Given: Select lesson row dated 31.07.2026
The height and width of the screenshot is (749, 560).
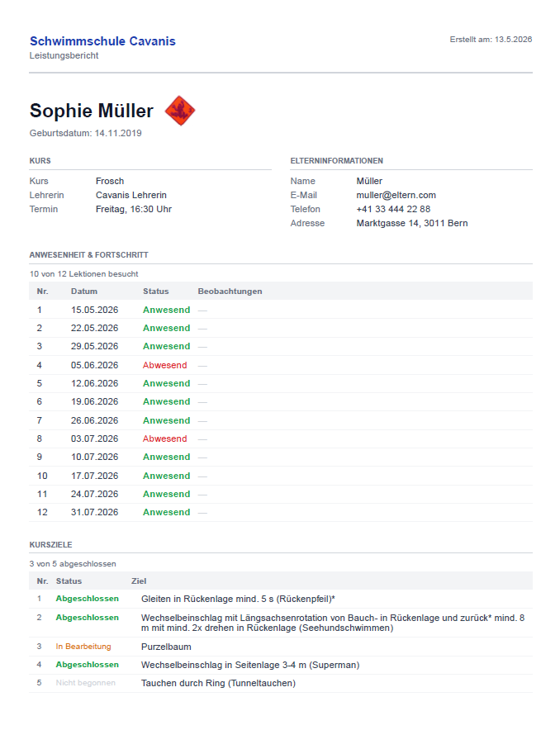Looking at the screenshot, I should tap(281, 512).
